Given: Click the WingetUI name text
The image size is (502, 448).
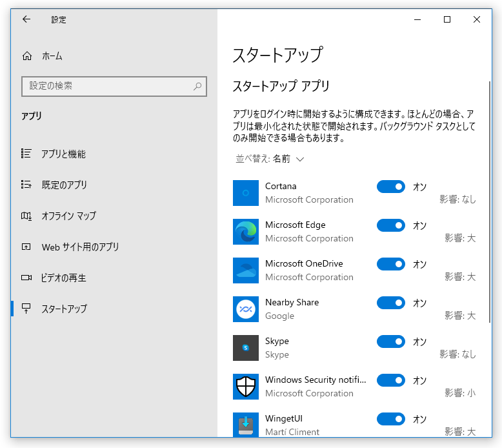Looking at the screenshot, I should click(x=284, y=418).
